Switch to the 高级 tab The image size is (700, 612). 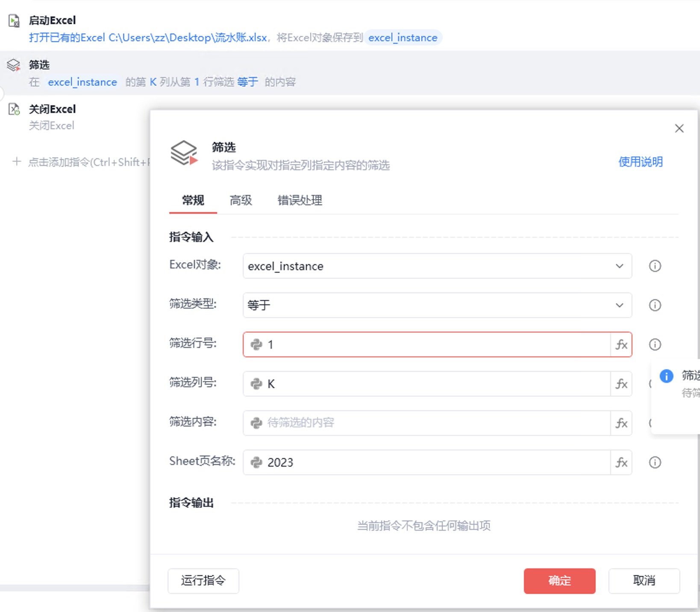click(241, 200)
